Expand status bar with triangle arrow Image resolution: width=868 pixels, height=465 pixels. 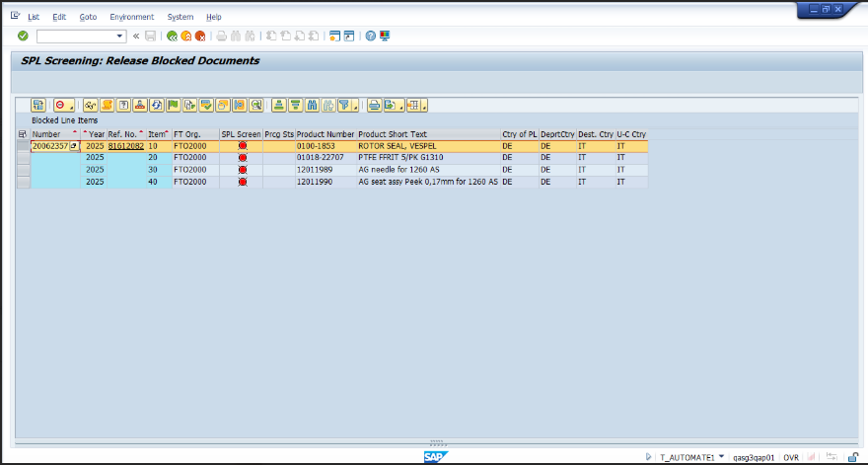648,457
